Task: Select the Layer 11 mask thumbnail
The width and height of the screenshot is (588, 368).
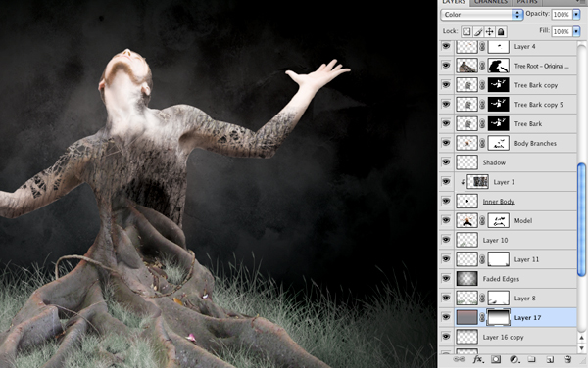Action: 499,259
